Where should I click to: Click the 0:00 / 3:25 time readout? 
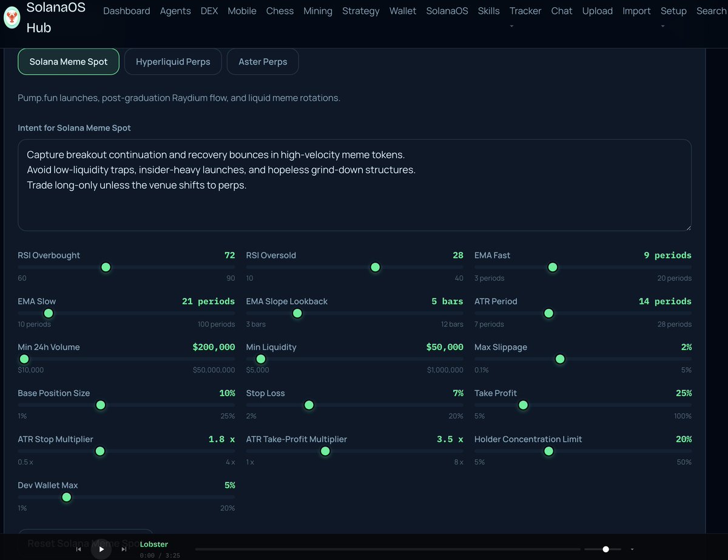pos(160,555)
